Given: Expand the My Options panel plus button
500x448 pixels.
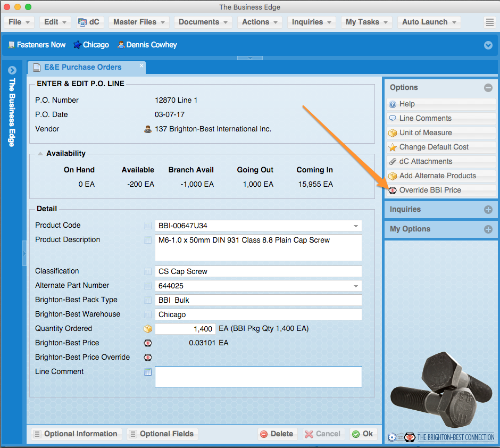Looking at the screenshot, I should click(488, 229).
